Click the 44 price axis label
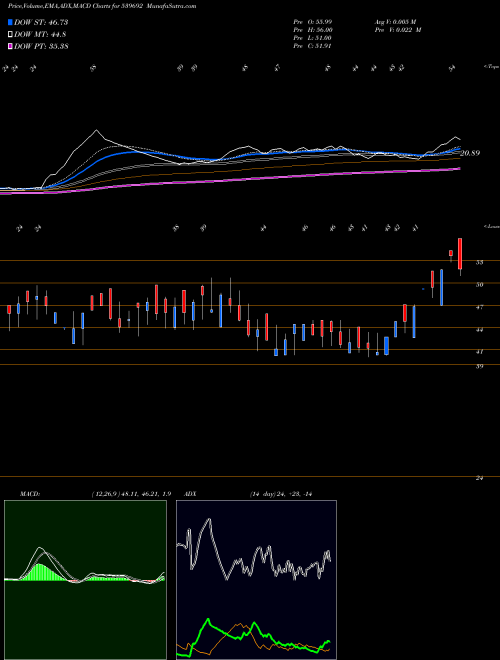 479,330
